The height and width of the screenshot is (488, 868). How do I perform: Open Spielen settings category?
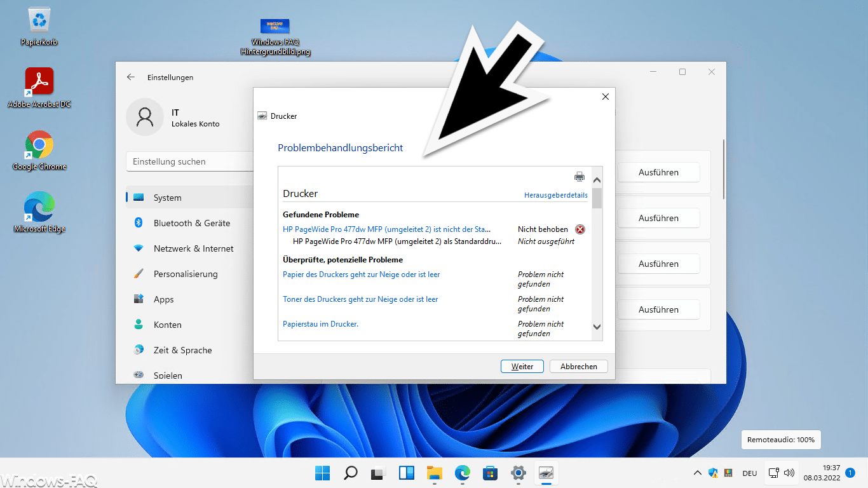click(189, 375)
